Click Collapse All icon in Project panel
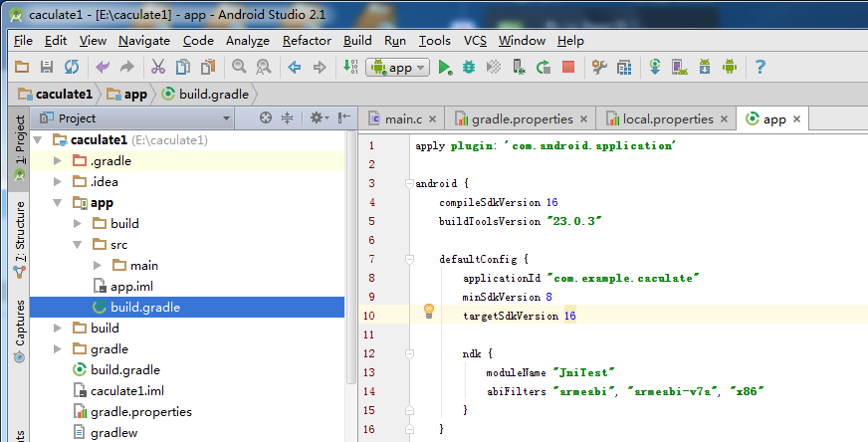This screenshot has width=868, height=442. pyautogui.click(x=288, y=117)
